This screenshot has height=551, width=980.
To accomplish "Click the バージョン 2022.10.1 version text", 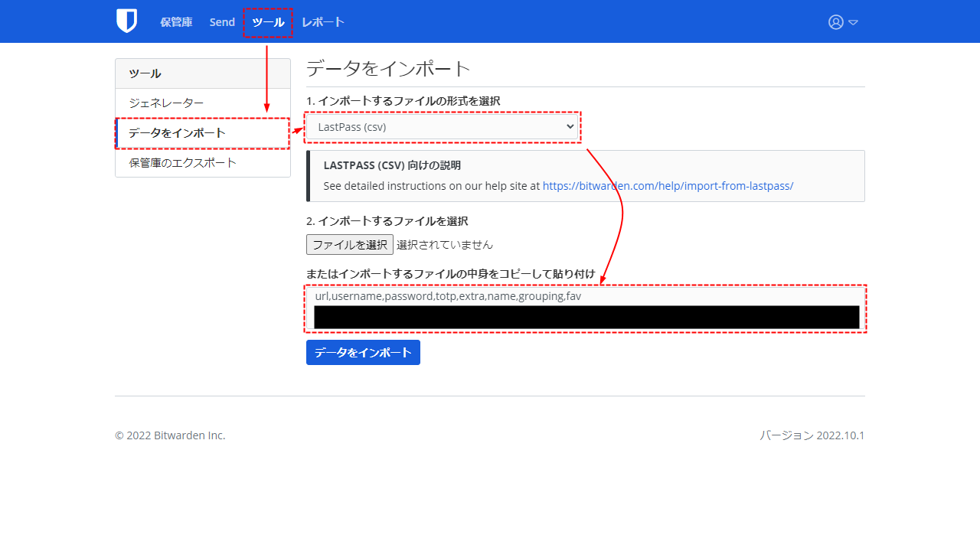I will point(812,435).
